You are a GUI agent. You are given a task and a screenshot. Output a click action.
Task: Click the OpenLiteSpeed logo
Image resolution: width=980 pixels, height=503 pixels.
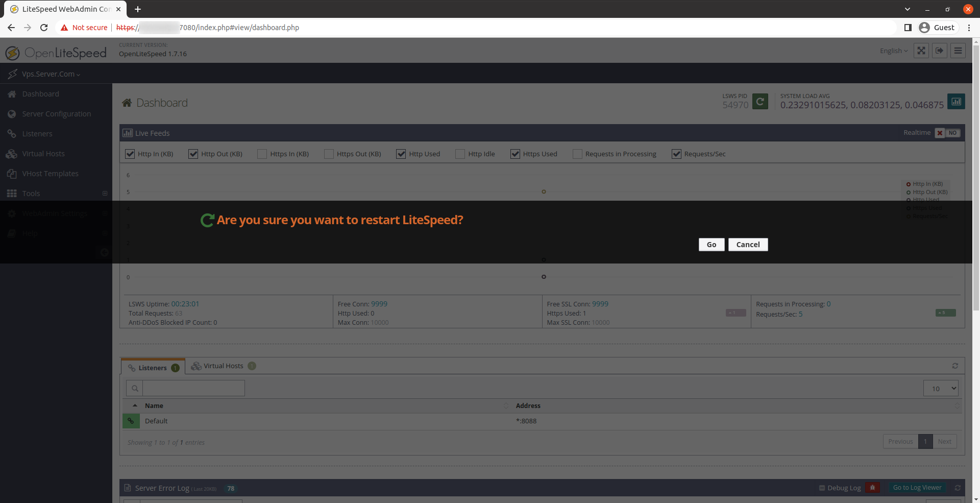coord(56,53)
